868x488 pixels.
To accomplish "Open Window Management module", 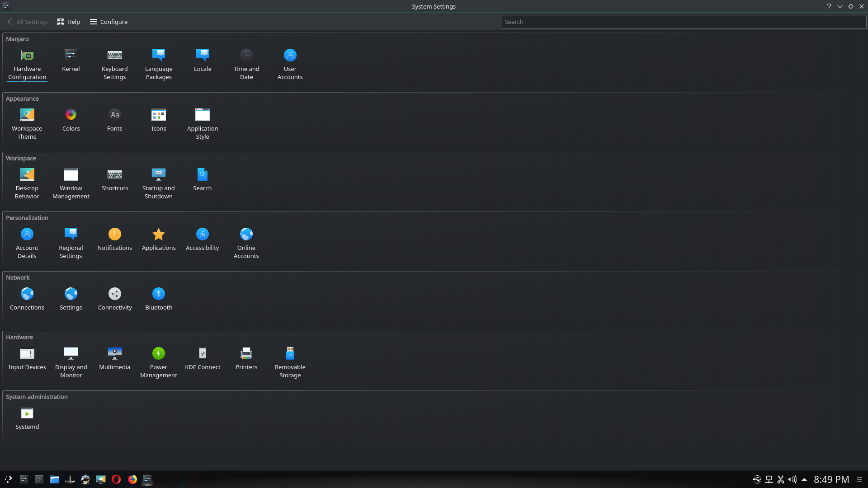I will pos(71,183).
